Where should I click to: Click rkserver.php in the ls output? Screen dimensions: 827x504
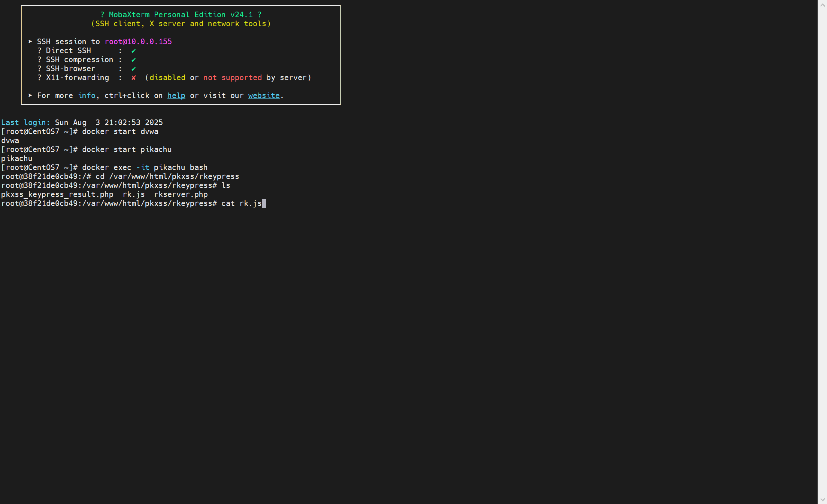[181, 194]
